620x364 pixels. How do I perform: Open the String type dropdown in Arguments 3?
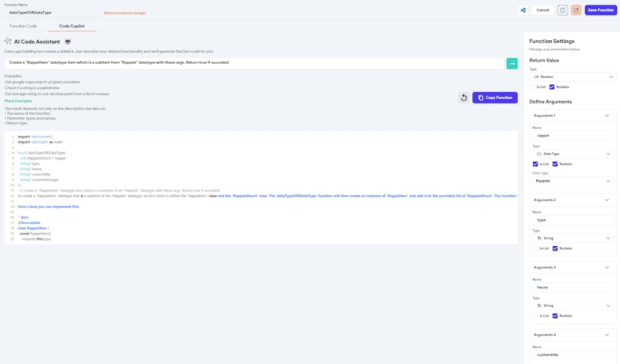tap(573, 306)
